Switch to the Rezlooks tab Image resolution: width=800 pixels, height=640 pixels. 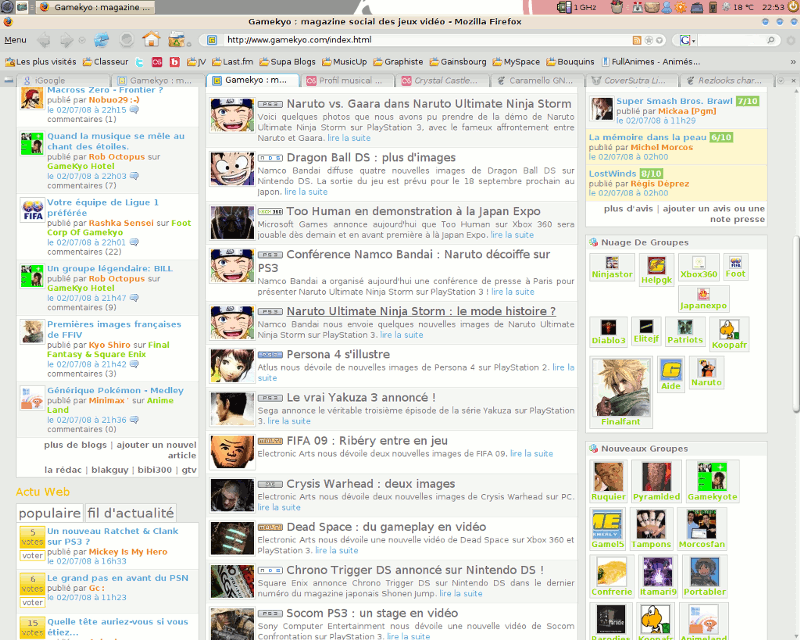(x=728, y=81)
